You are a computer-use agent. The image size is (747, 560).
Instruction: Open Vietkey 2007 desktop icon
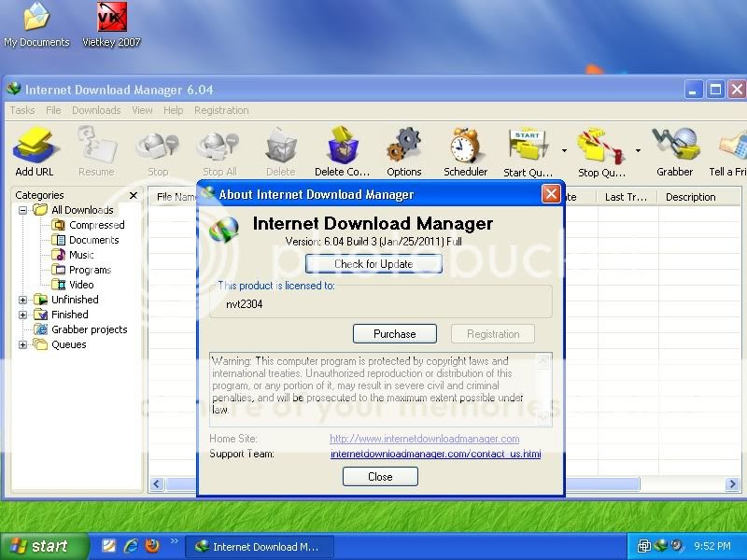[x=111, y=25]
